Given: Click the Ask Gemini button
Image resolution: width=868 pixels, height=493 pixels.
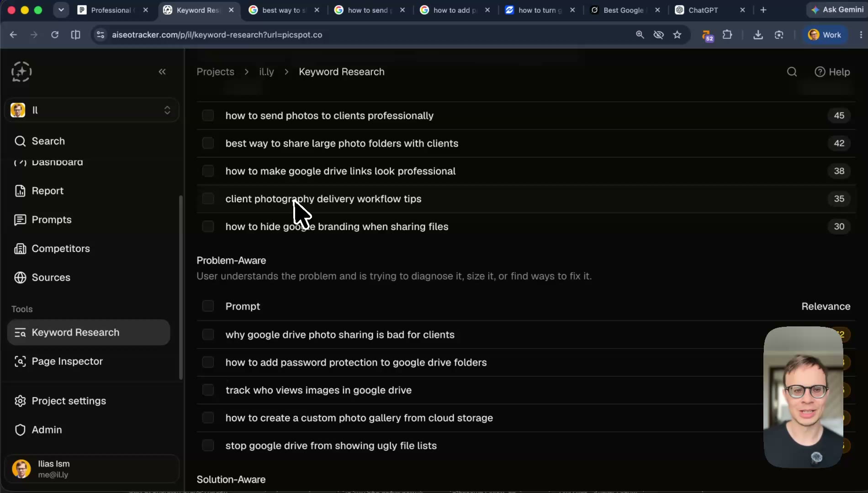Looking at the screenshot, I should point(838,10).
